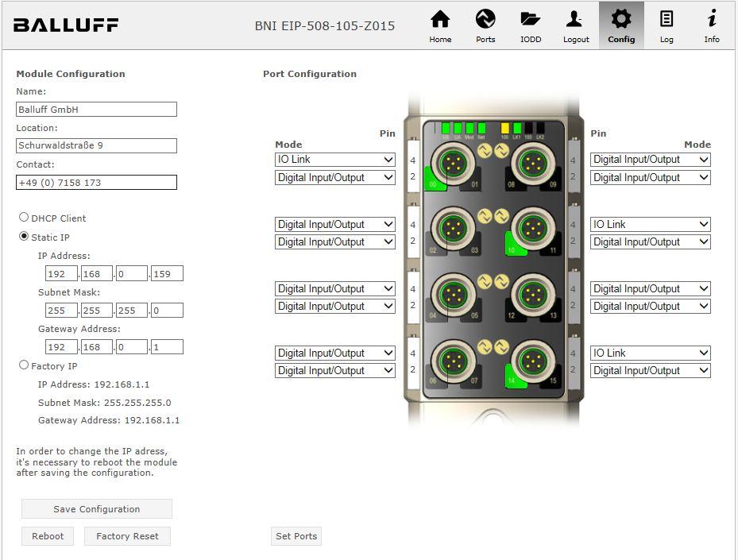Open port 12 pin 2 mode dropdown
738x560 pixels.
[651, 307]
